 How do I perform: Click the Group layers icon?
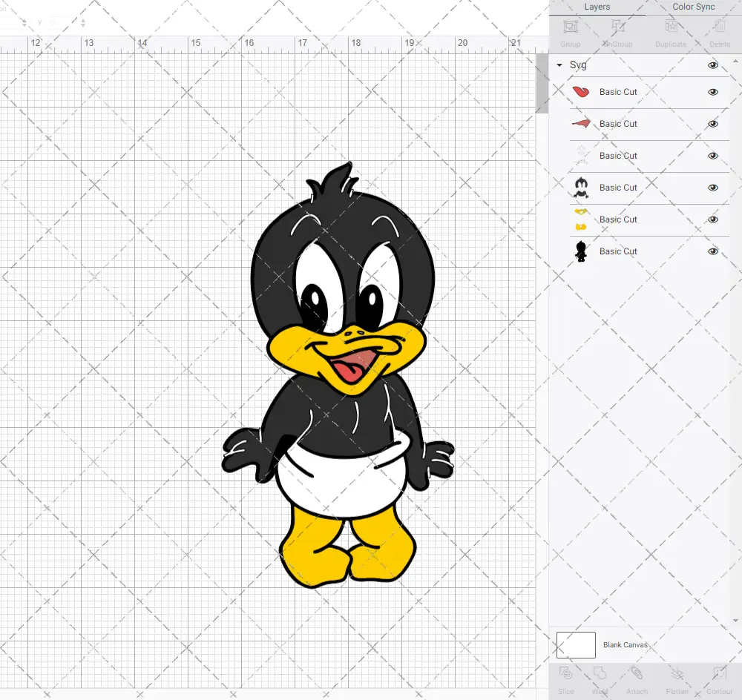coord(570,27)
